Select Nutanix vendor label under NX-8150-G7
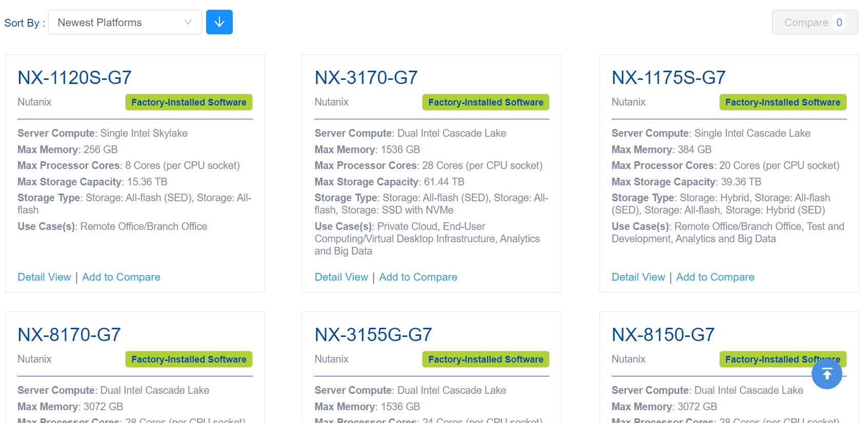This screenshot has height=423, width=868. coord(629,359)
